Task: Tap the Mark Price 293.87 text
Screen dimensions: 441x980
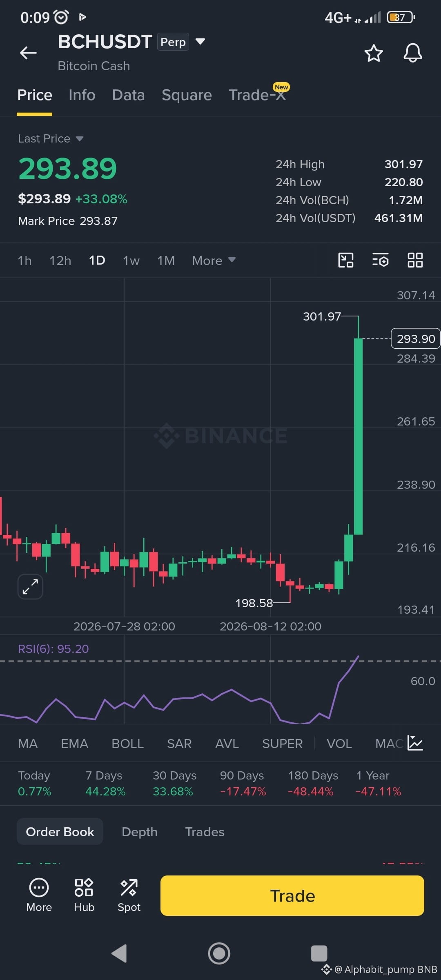Action: tap(68, 221)
